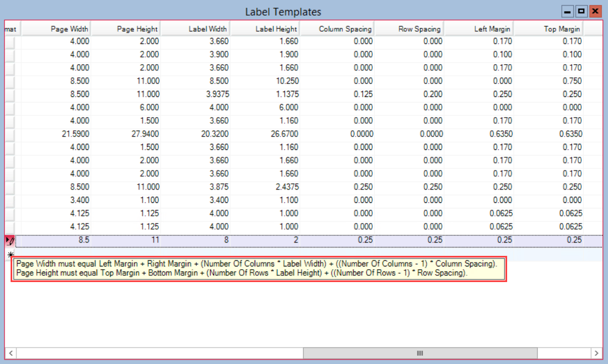The width and height of the screenshot is (608, 364).
Task: Select the Column Spacing cell '0.125'
Action: (x=337, y=94)
